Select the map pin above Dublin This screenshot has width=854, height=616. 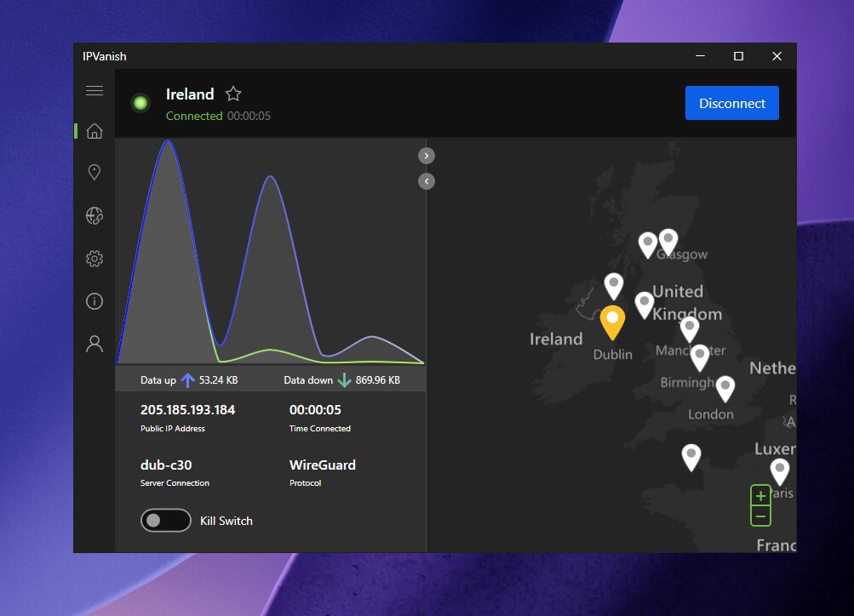click(614, 286)
